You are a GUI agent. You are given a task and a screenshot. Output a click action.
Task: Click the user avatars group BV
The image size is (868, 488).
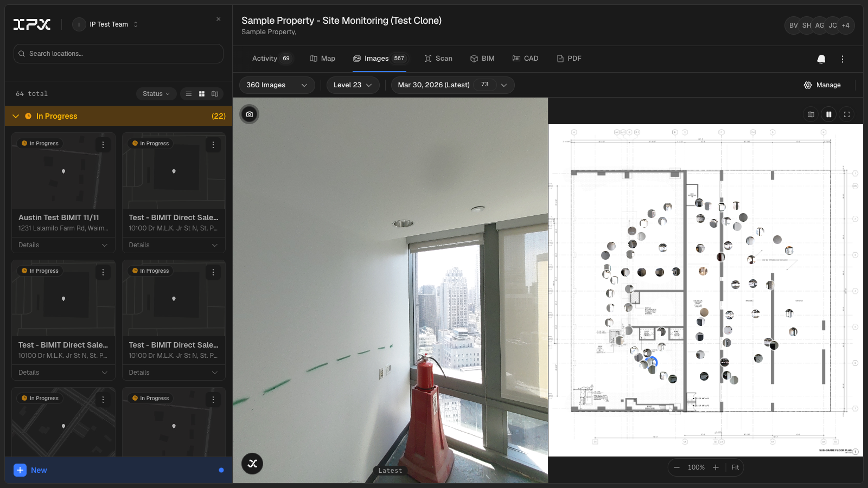[x=794, y=25]
